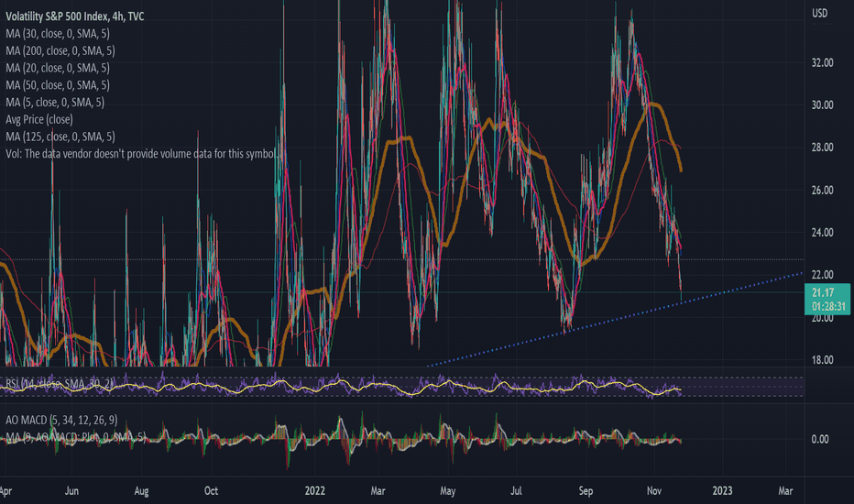Viewport: 854px width, 504px height.
Task: Click the 24.00 price axis label
Action: coord(823,233)
